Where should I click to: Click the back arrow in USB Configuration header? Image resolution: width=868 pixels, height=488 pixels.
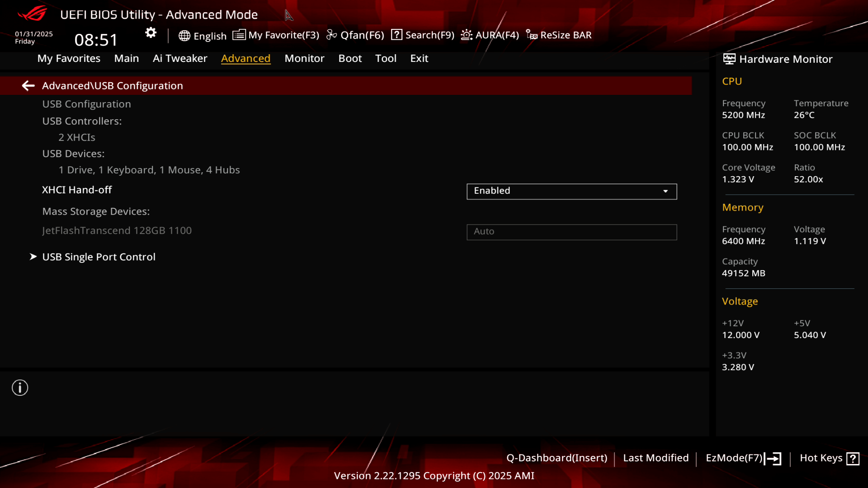(x=28, y=86)
